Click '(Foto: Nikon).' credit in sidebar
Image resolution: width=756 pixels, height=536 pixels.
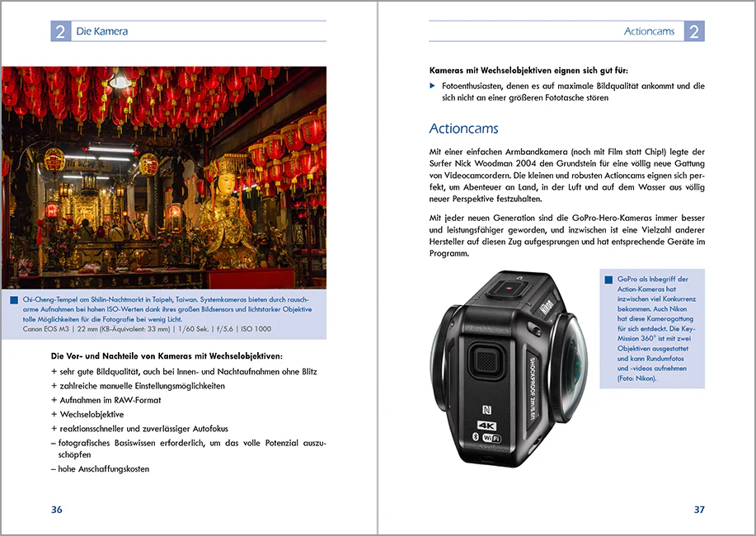point(637,378)
